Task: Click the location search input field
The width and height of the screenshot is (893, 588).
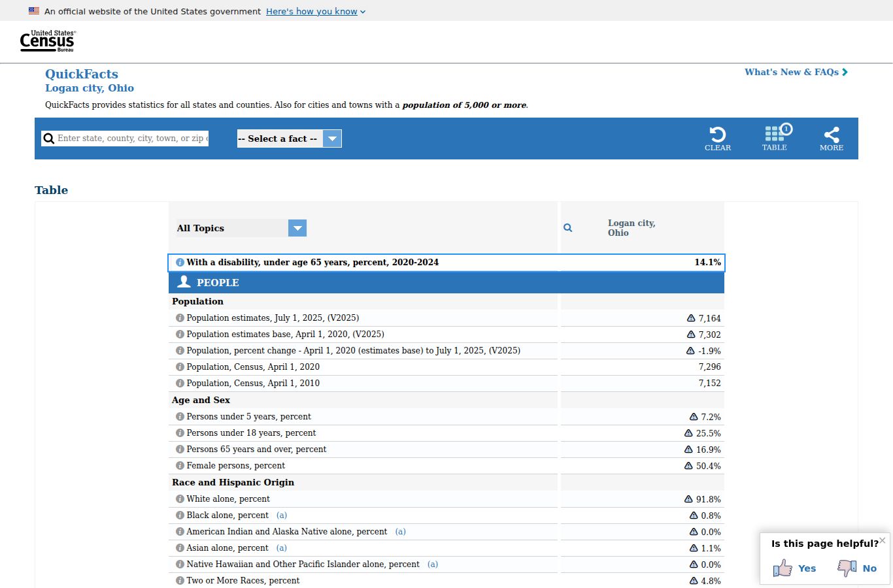Action: coord(132,139)
